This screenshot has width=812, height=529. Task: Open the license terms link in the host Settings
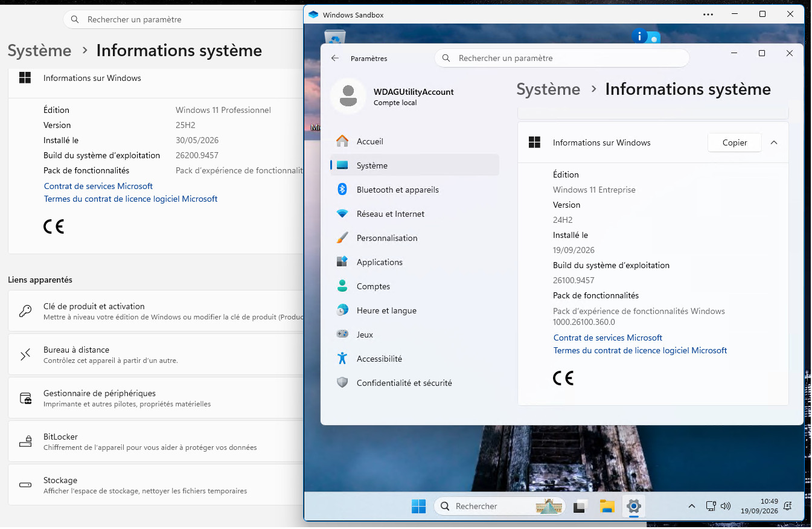(130, 199)
